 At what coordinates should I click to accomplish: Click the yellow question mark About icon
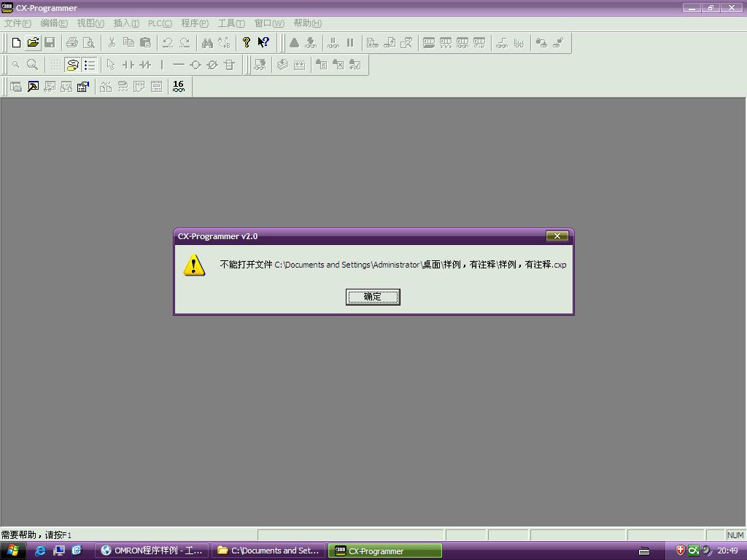click(247, 43)
